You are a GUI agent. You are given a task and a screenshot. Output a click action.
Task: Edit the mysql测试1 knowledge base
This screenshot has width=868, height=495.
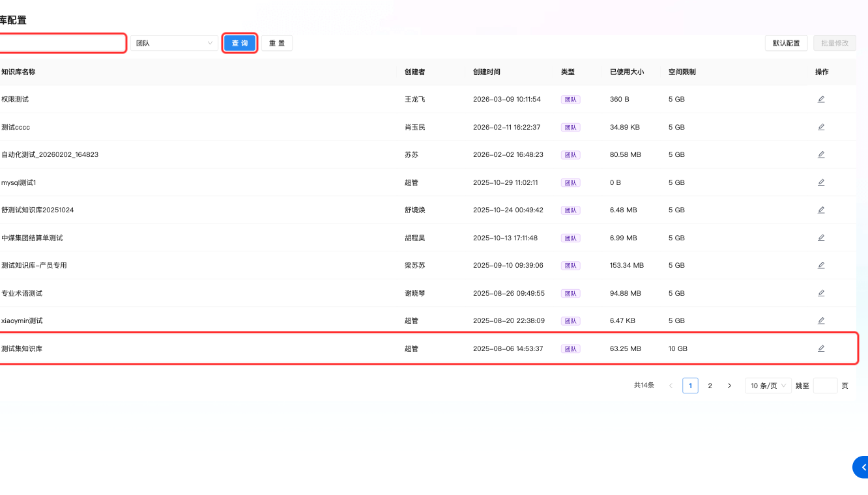tap(821, 182)
